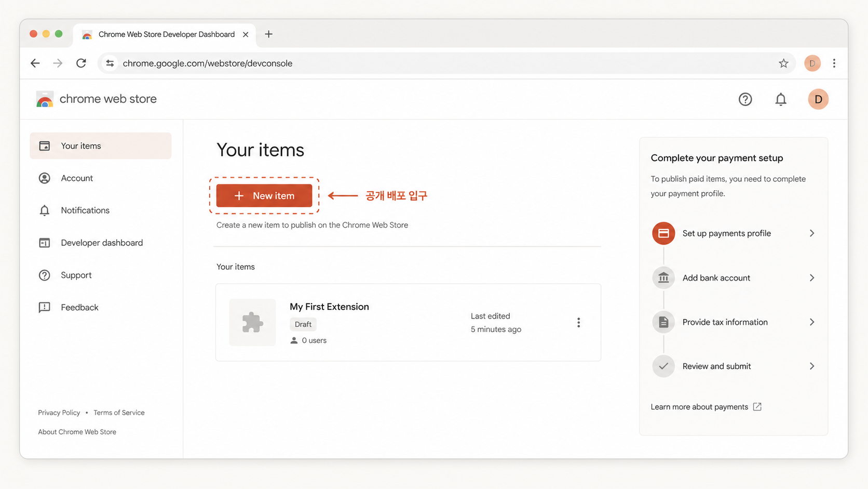The height and width of the screenshot is (489, 868).
Task: Click Review and submit label
Action: (716, 366)
